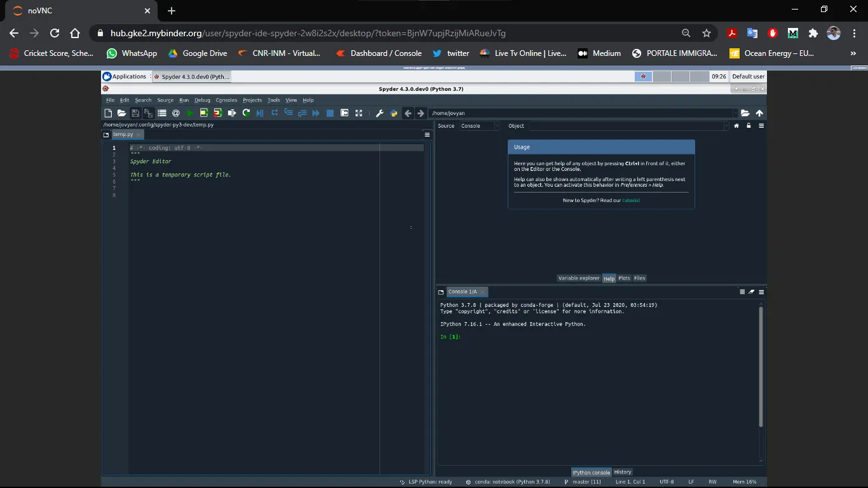Open the View menu

pos(291,100)
